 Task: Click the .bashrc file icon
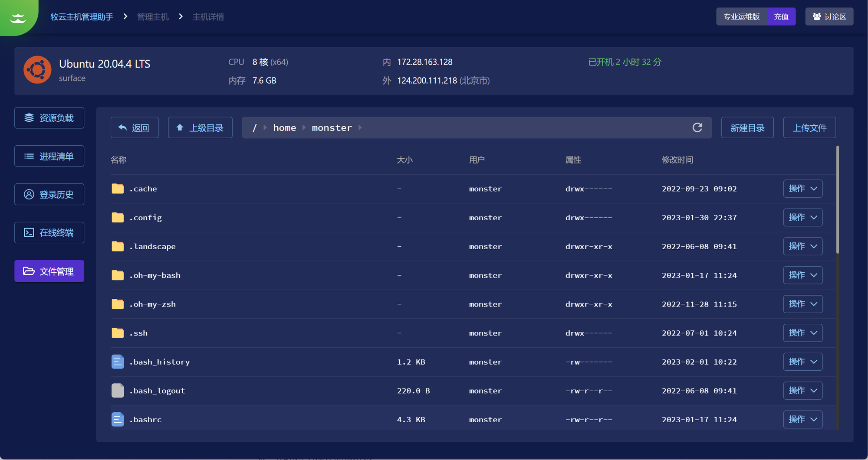click(118, 419)
